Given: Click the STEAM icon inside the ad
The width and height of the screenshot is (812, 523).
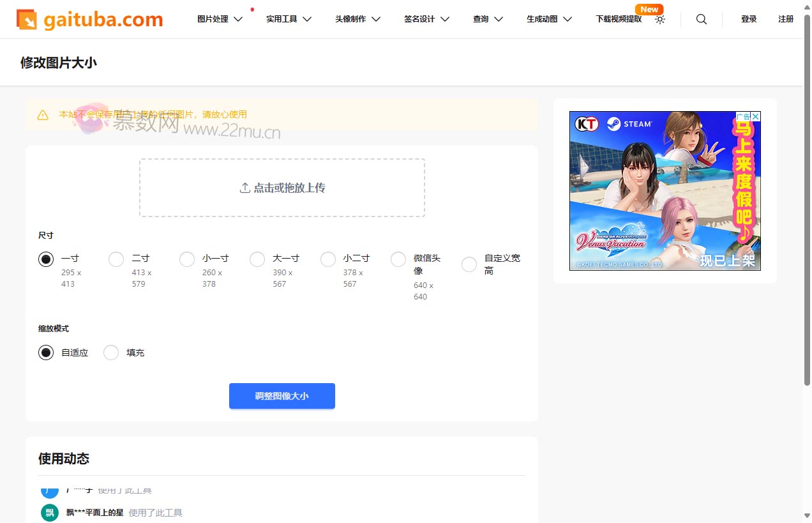Looking at the screenshot, I should click(x=615, y=124).
